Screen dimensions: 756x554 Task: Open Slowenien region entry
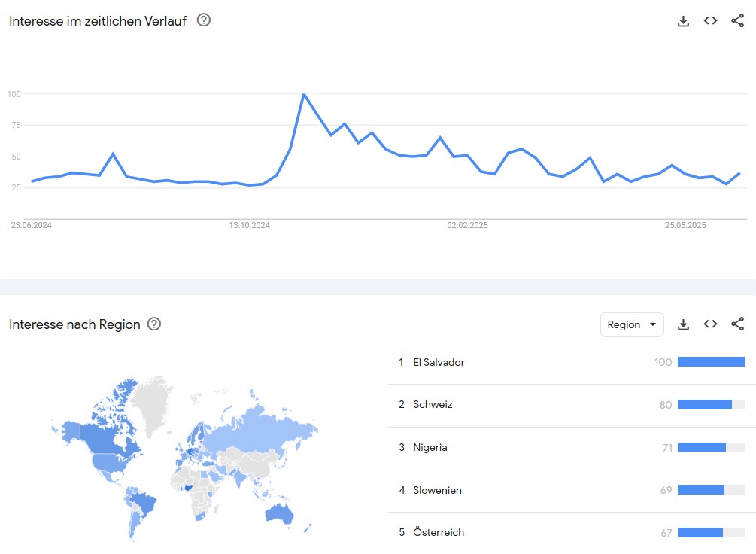tap(572, 490)
